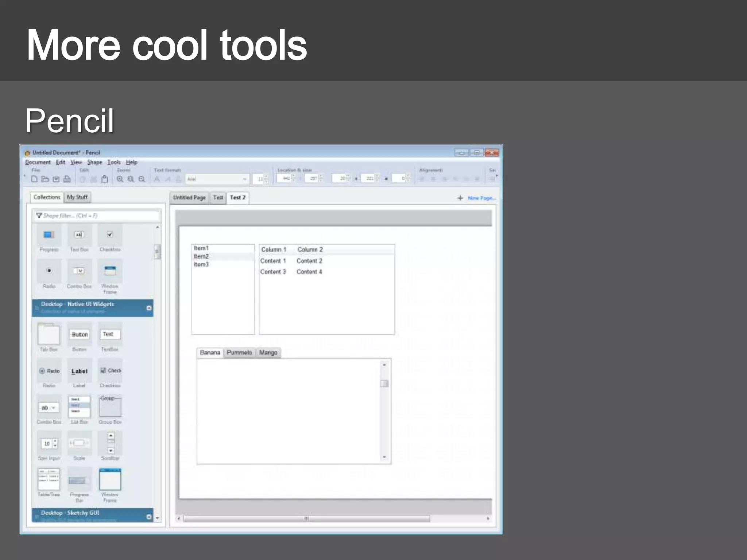Image resolution: width=747 pixels, height=560 pixels.
Task: Select the Native UI Checkbox widget shape
Action: point(110,371)
